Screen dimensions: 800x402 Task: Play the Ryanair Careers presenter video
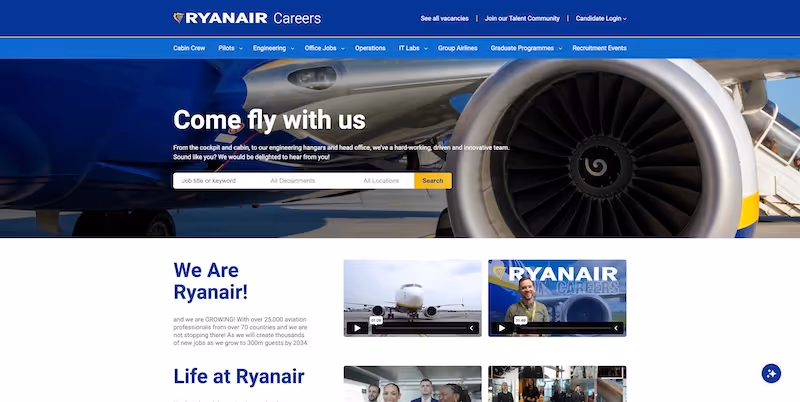(x=502, y=328)
